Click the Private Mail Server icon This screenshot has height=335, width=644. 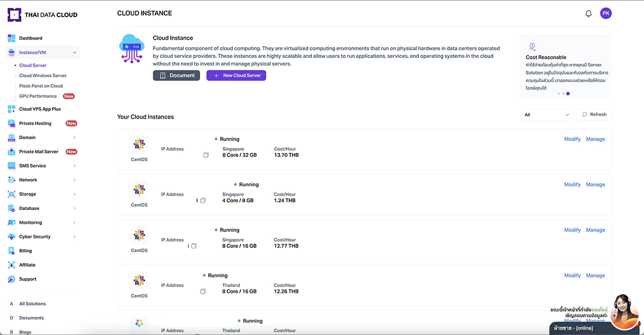point(11,152)
